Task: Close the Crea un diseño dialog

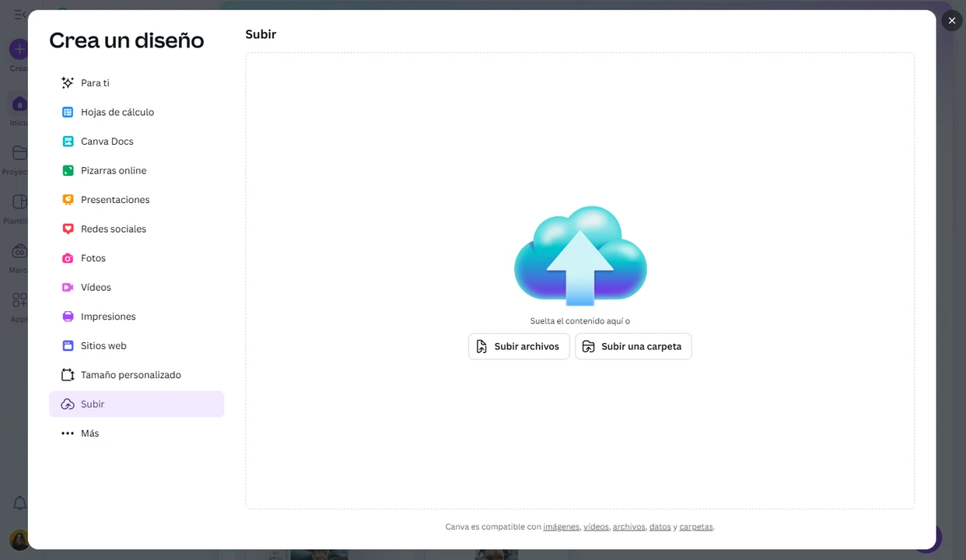Action: pyautogui.click(x=952, y=21)
